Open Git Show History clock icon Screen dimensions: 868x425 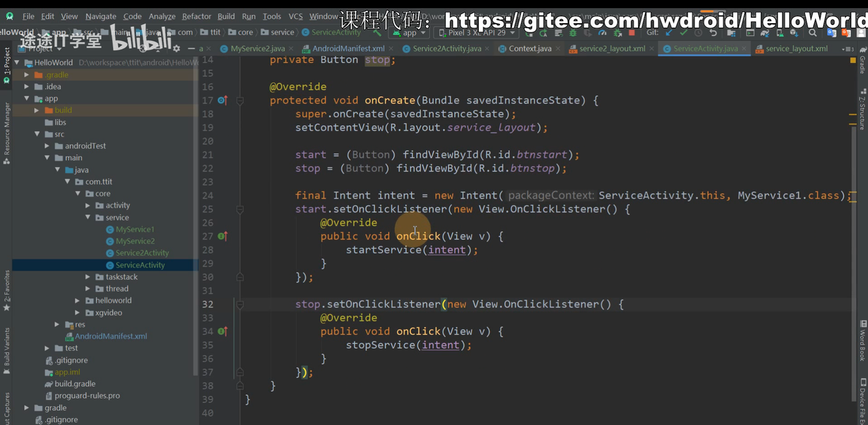[698, 33]
